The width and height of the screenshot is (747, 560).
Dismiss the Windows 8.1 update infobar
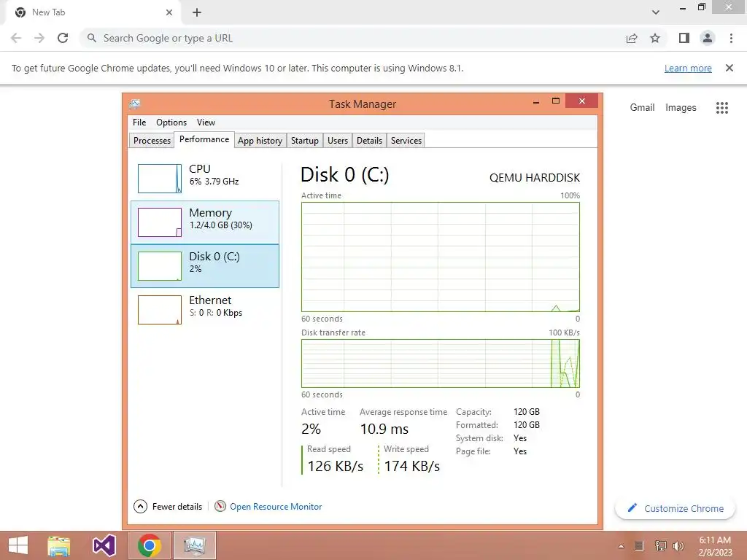[729, 68]
